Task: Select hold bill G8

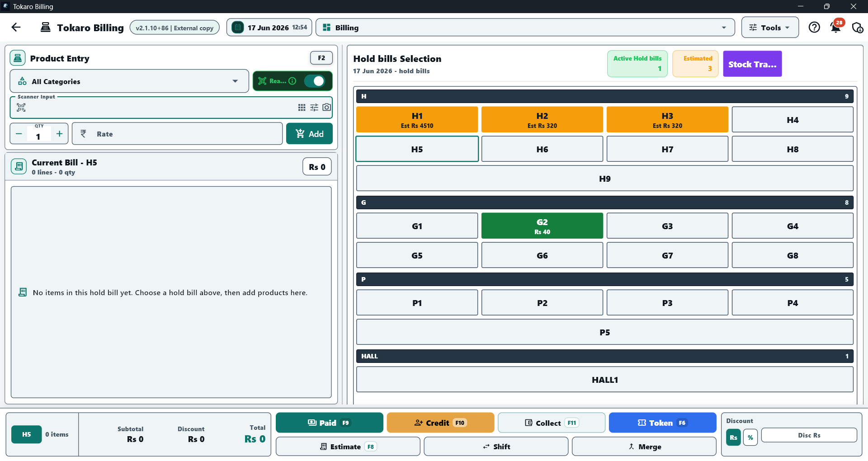Action: pyautogui.click(x=793, y=255)
